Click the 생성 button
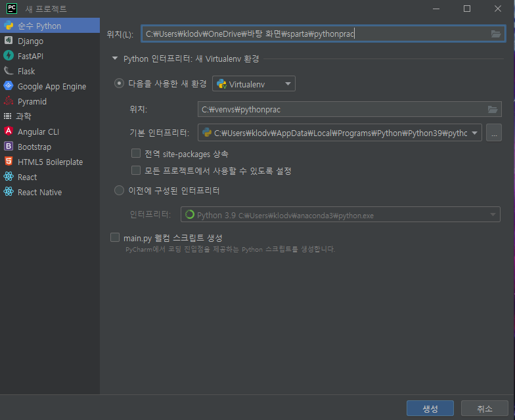The image size is (515, 420). pos(430,409)
